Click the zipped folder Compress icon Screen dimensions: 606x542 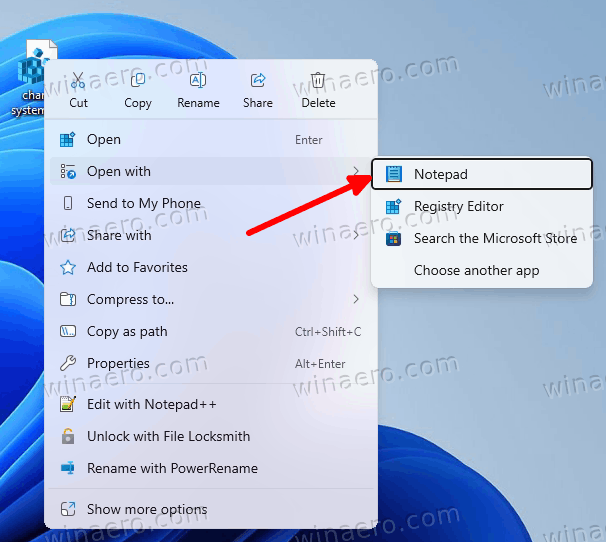[x=68, y=299]
